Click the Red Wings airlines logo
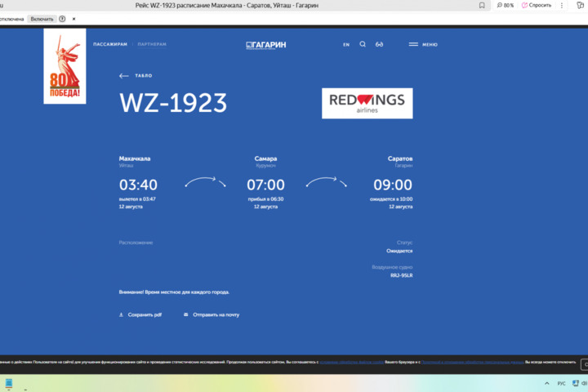This screenshot has height=392, width=588. pyautogui.click(x=367, y=104)
